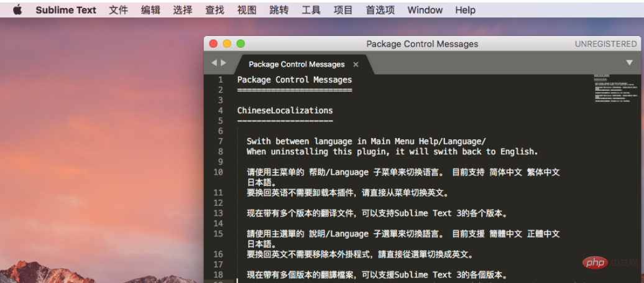Open the 首选项 menu

(x=380, y=11)
